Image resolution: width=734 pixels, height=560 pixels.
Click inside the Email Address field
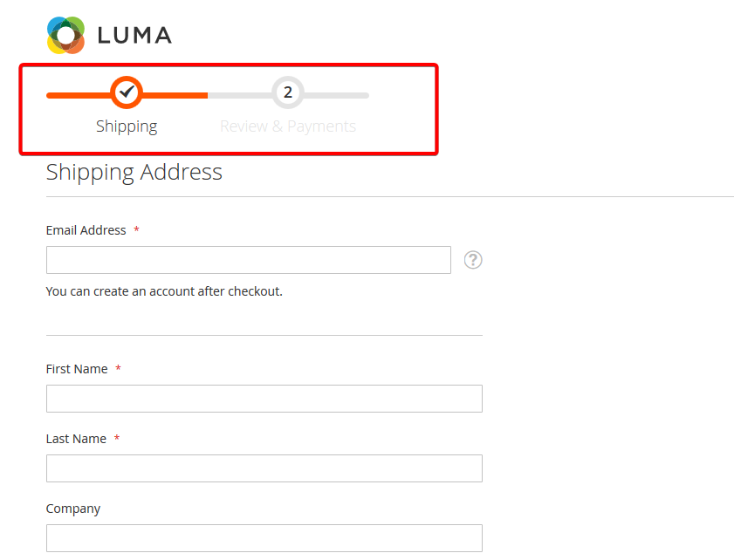(x=248, y=260)
